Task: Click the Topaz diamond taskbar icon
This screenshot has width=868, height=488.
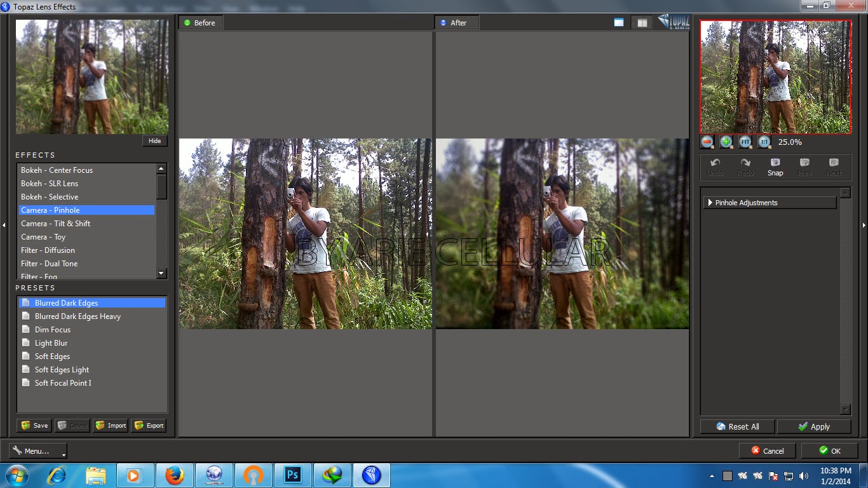Action: [x=371, y=475]
